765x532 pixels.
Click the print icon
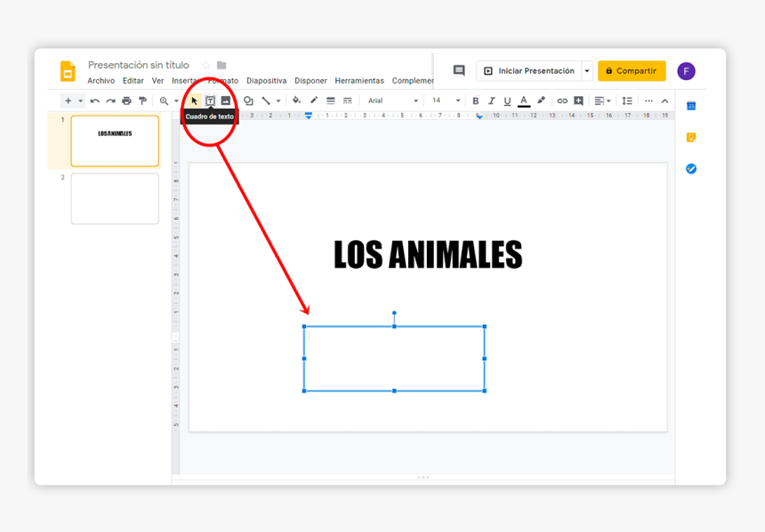point(126,101)
